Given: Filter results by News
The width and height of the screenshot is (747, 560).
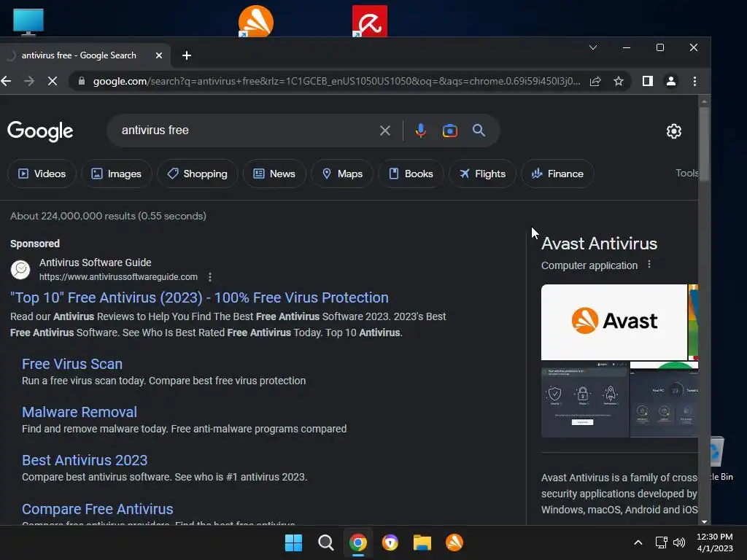Looking at the screenshot, I should 274,174.
